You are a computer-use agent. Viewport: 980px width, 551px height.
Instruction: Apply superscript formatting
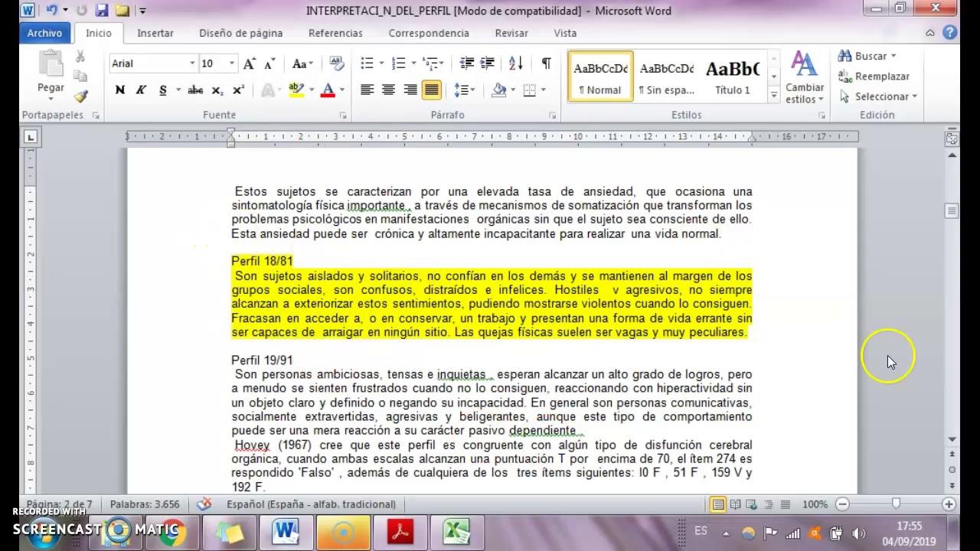coord(238,90)
